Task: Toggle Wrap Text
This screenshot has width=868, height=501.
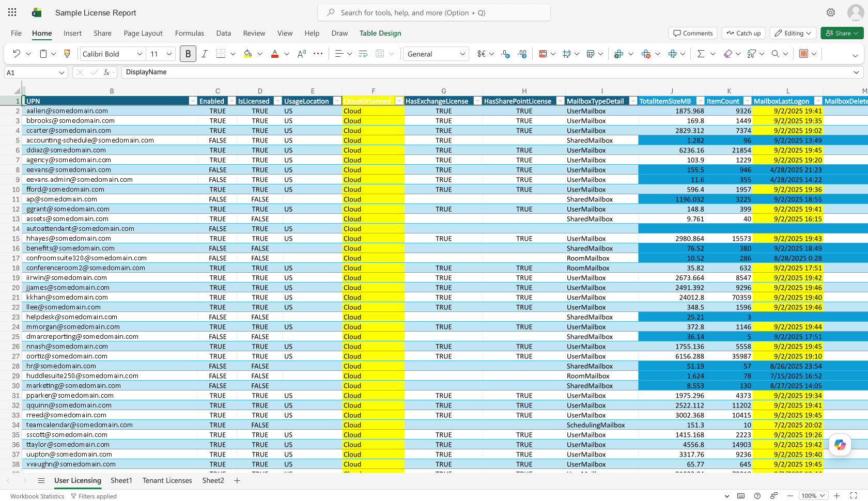Action: (363, 54)
